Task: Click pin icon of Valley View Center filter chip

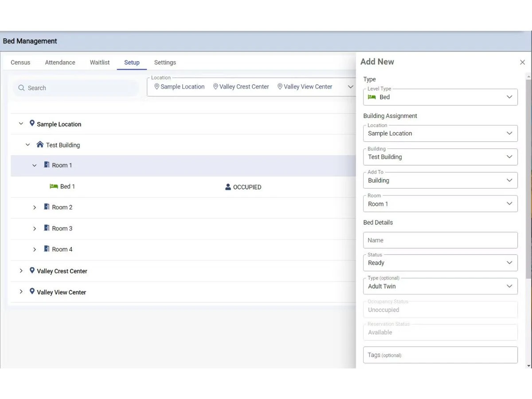Action: point(280,86)
